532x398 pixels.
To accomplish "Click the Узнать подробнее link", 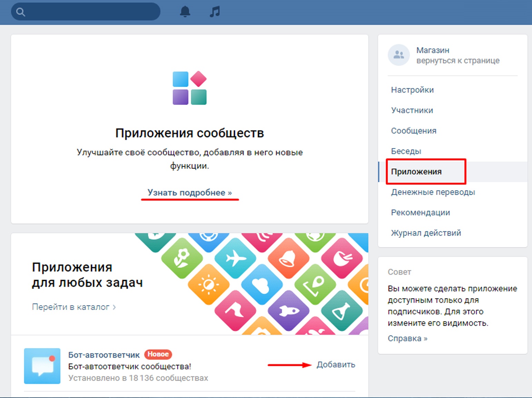I will (x=189, y=193).
